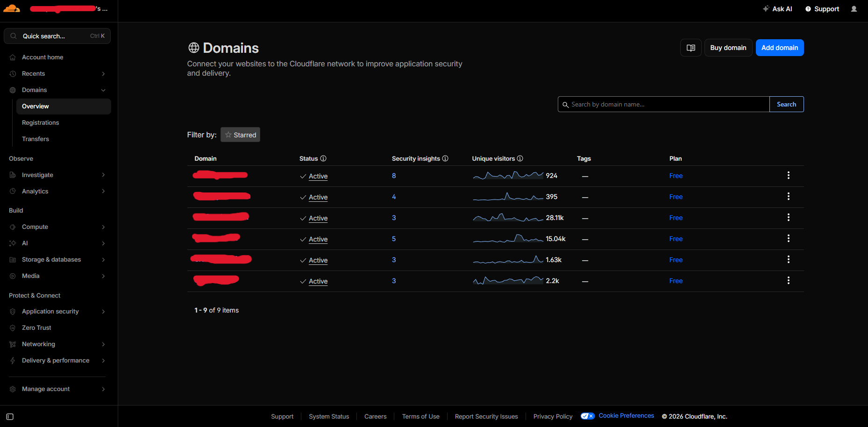Image resolution: width=868 pixels, height=427 pixels.
Task: Open the Terms of Use footer link
Action: coord(421,417)
